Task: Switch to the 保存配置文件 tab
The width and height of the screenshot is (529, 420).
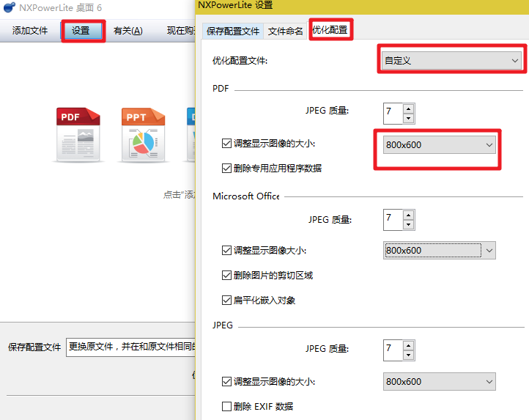Action: [x=233, y=32]
